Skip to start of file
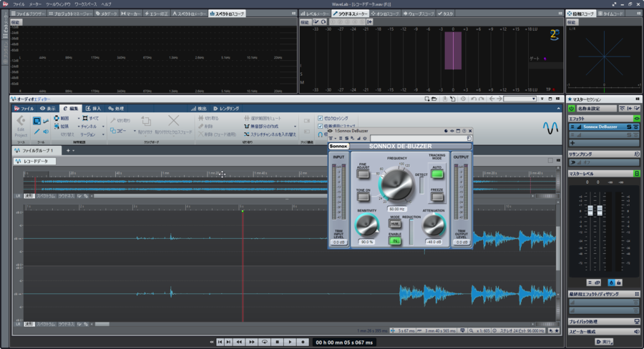 click(220, 342)
